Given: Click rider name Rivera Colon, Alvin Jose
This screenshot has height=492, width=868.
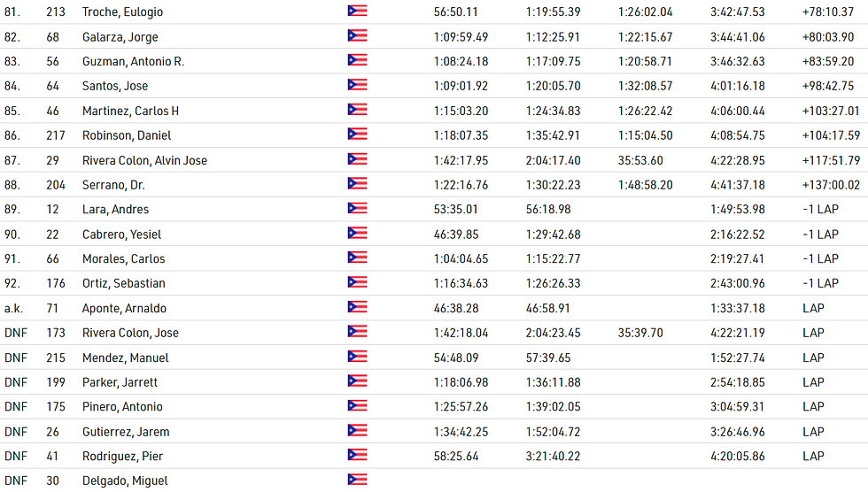Looking at the screenshot, I should tap(144, 160).
